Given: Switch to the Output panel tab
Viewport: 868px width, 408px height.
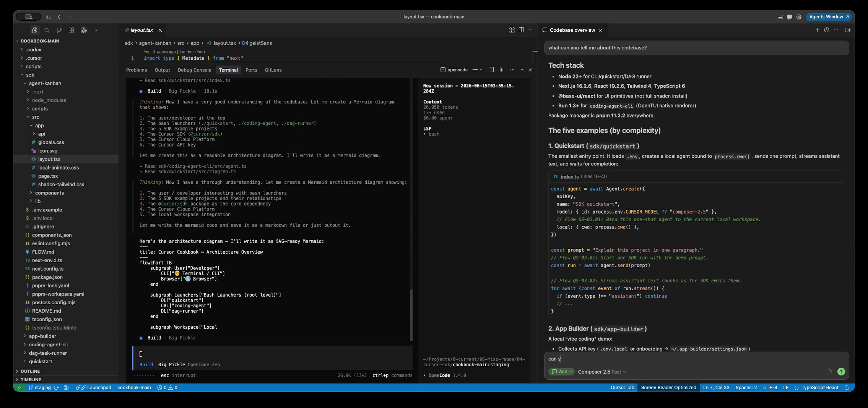Looking at the screenshot, I should (x=162, y=70).
